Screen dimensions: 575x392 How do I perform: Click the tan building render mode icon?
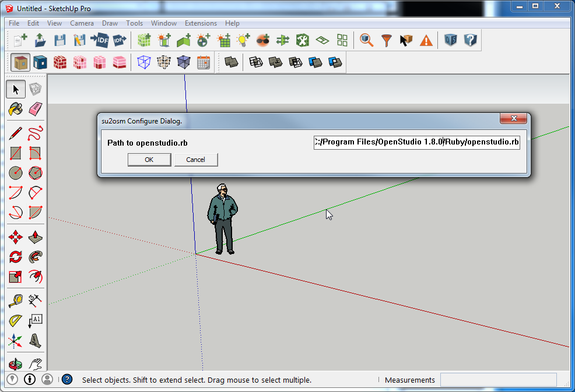pyautogui.click(x=20, y=62)
